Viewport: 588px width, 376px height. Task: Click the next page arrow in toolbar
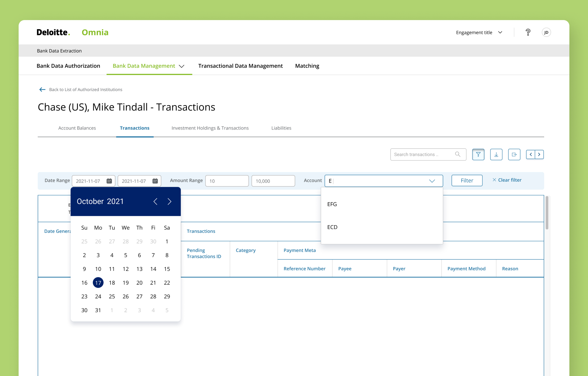pos(539,154)
